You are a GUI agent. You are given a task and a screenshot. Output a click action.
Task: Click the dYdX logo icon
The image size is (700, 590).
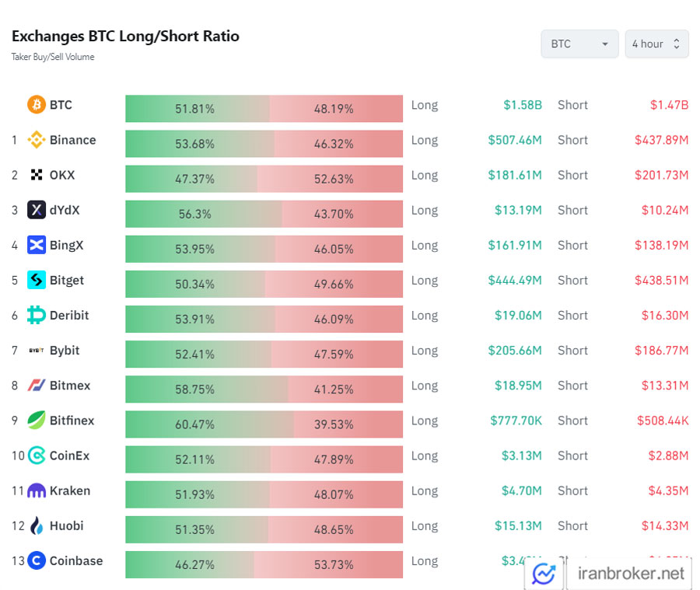37,210
